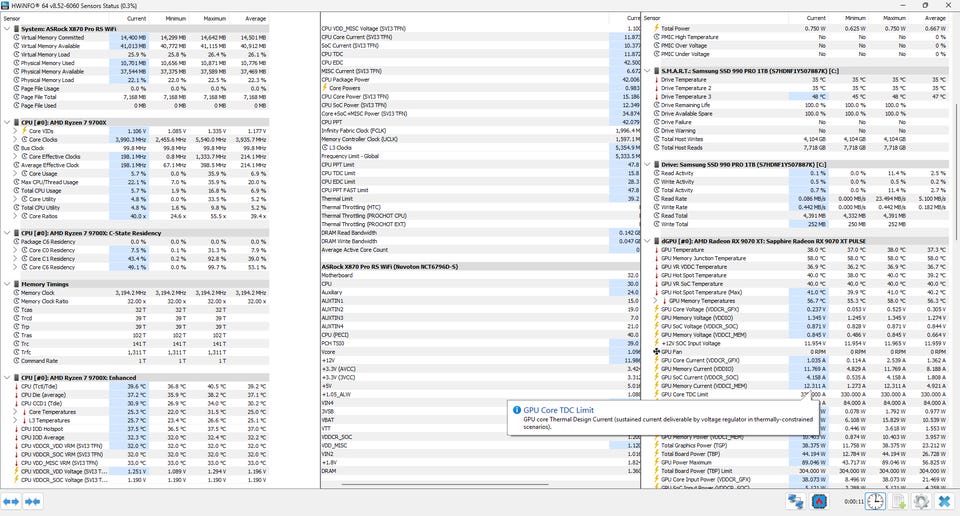Click the right pane Average column header
This screenshot has height=516, width=960.
928,18
